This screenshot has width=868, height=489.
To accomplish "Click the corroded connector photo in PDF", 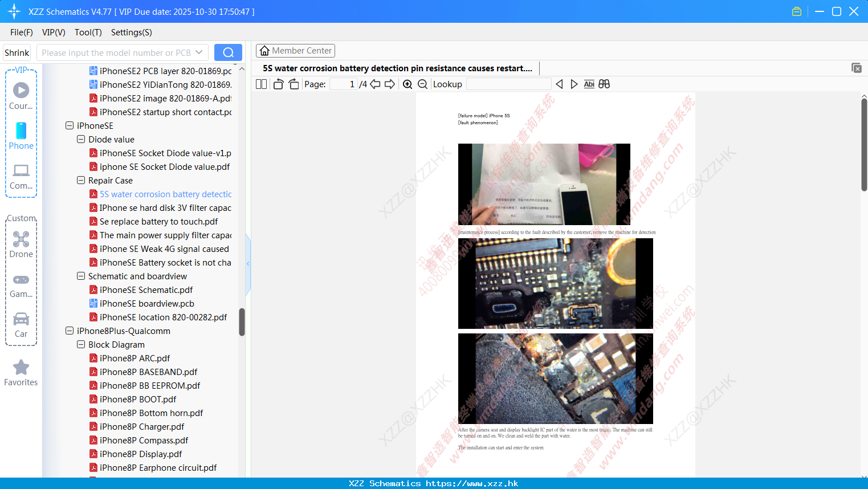I will 556,283.
